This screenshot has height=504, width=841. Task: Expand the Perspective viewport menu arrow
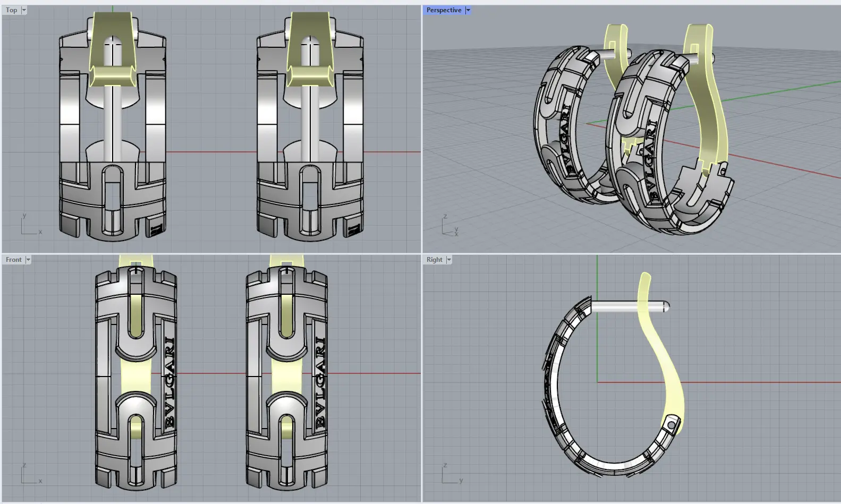click(468, 10)
